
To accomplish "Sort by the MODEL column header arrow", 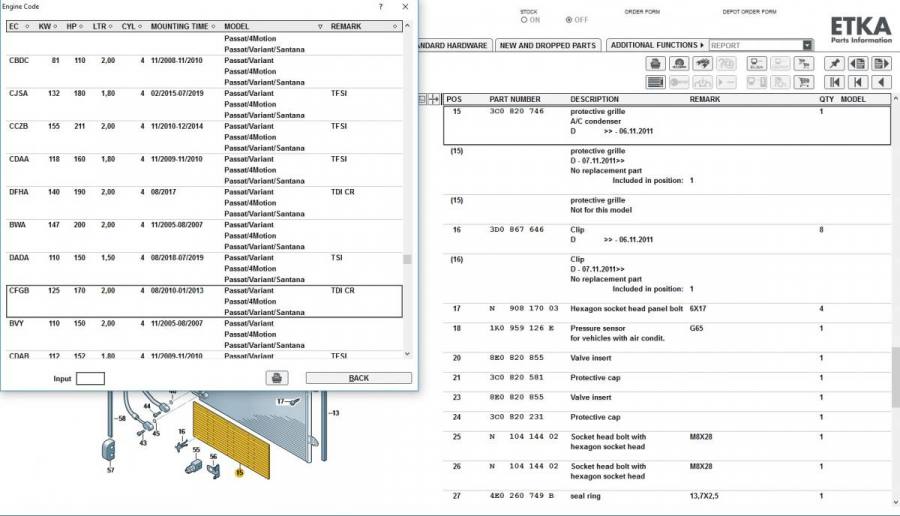I will click(319, 26).
